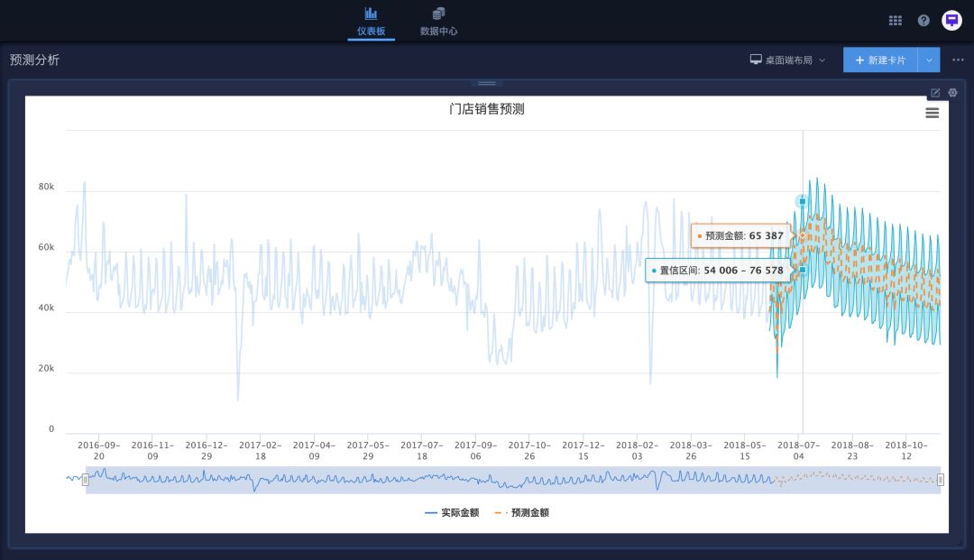
Task: Click the 预测分析 page title
Action: click(34, 60)
